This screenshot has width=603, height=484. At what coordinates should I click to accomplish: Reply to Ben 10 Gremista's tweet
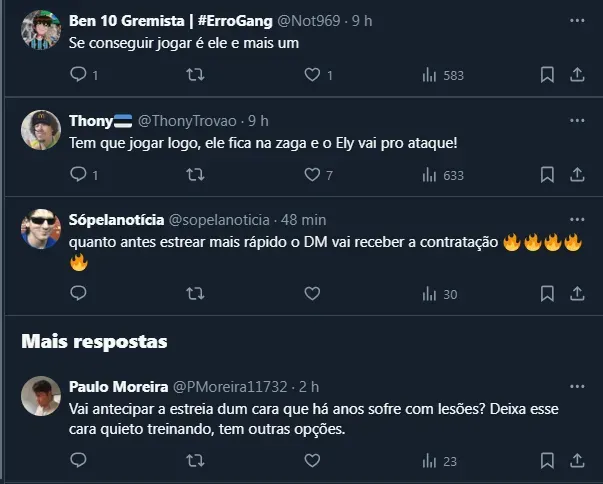tap(79, 74)
